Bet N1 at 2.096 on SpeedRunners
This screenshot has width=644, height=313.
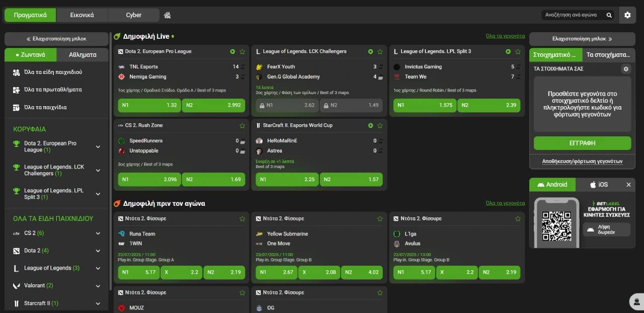click(x=149, y=179)
